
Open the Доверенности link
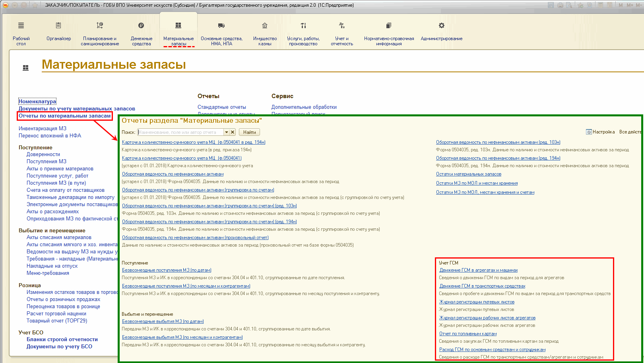[x=43, y=154]
